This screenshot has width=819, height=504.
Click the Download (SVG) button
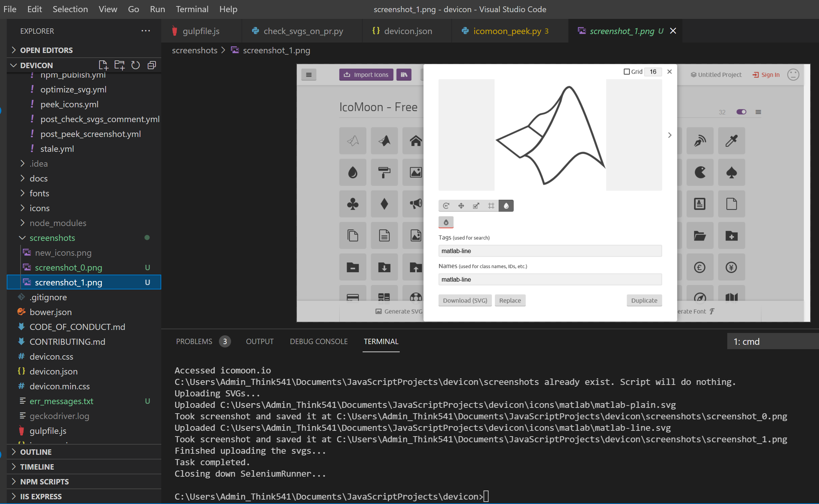click(465, 300)
